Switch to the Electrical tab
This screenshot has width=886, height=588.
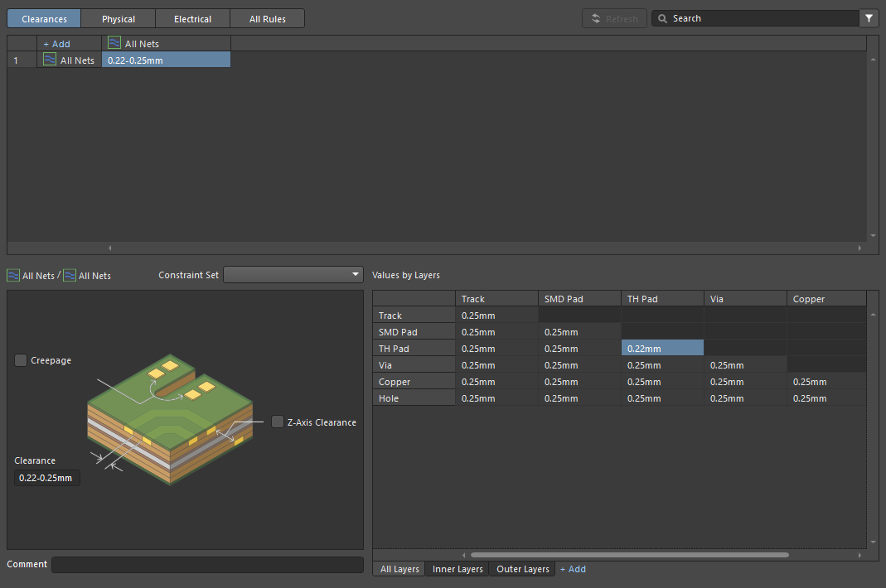coord(192,18)
